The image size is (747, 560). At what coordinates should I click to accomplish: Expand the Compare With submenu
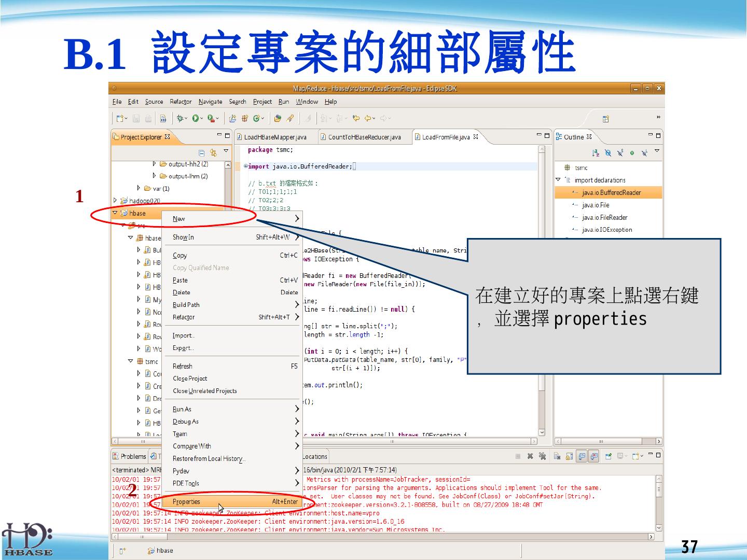pyautogui.click(x=232, y=446)
